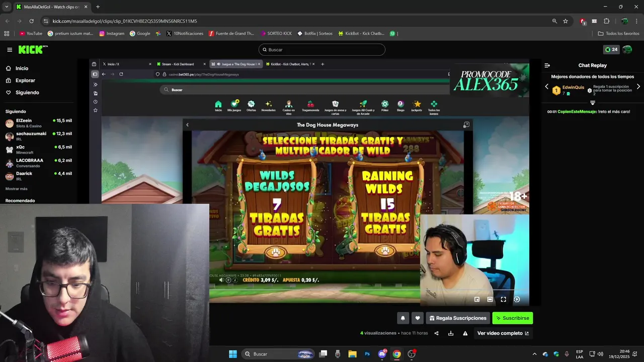This screenshot has width=644, height=362.
Task: Open a new Chrome tab
Action: tap(98, 7)
